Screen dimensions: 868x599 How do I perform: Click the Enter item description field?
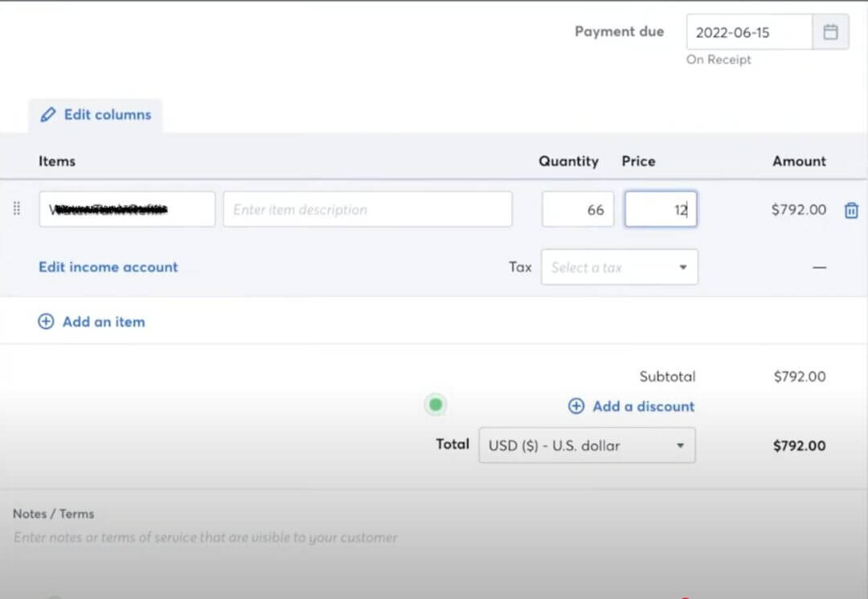point(367,209)
